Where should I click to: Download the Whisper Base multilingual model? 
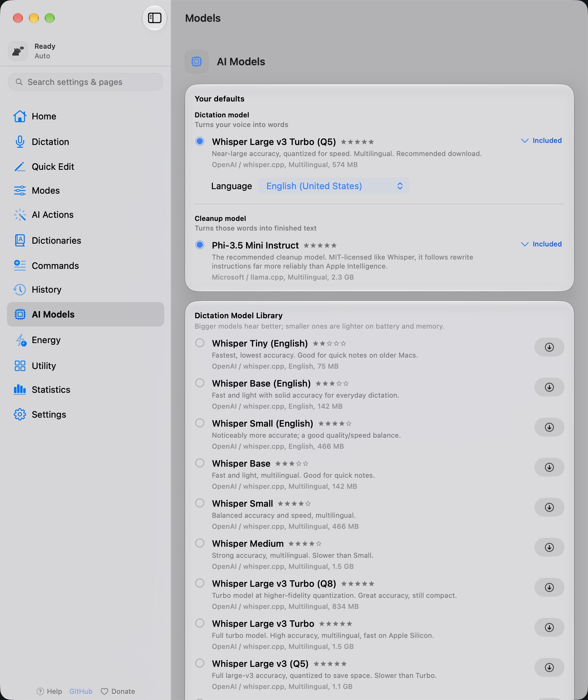pyautogui.click(x=549, y=467)
